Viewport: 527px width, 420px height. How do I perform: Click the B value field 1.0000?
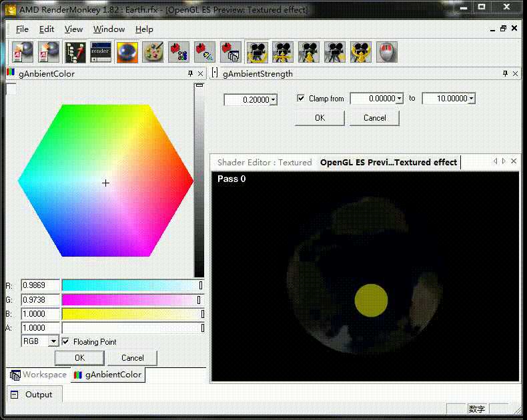point(40,314)
